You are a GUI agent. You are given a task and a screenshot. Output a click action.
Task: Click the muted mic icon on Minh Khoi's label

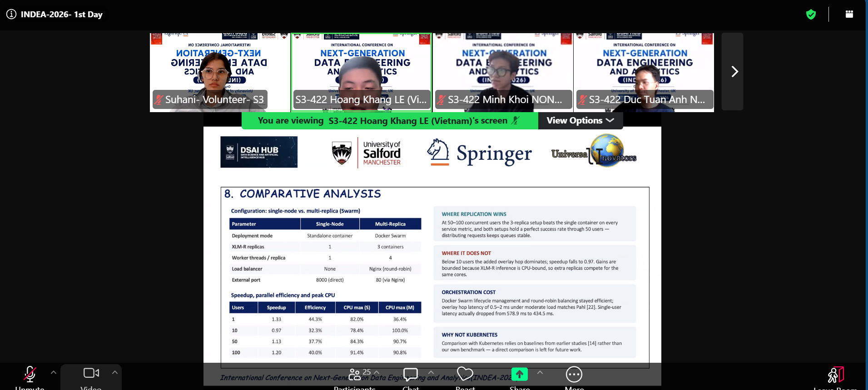441,100
